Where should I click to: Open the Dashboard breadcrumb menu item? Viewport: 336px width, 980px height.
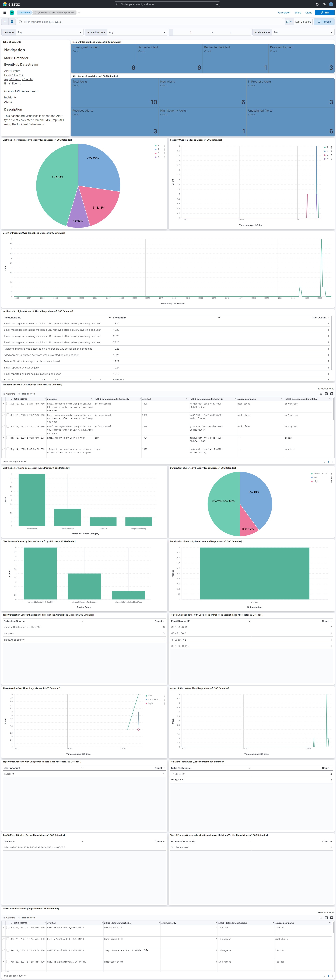coord(24,13)
